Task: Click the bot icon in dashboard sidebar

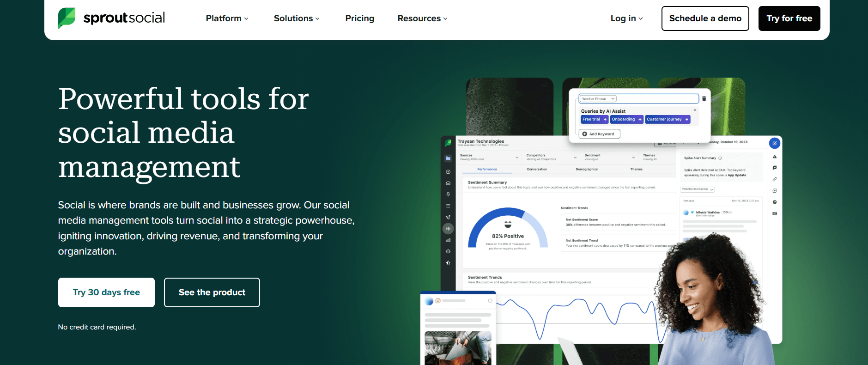Action: (x=448, y=251)
